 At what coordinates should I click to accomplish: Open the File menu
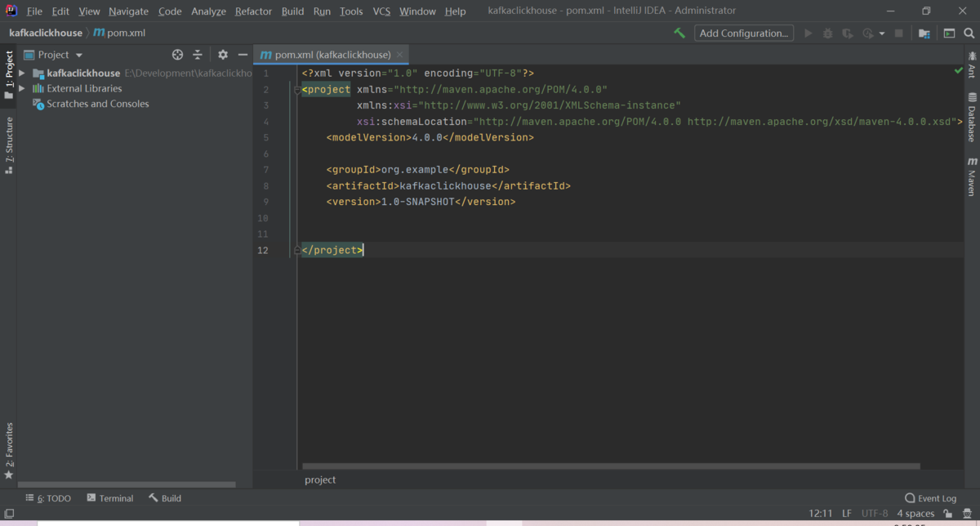tap(34, 11)
